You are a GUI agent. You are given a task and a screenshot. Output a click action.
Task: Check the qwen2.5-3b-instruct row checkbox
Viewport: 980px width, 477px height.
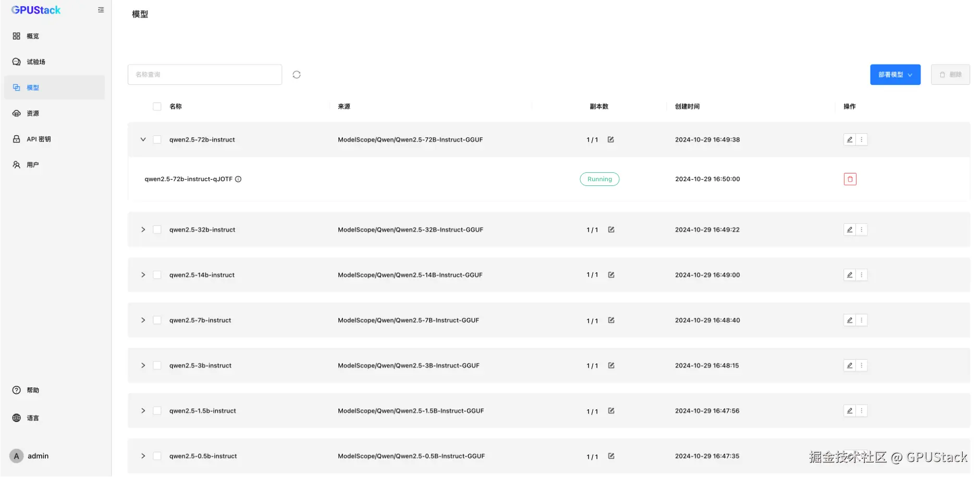pos(157,366)
